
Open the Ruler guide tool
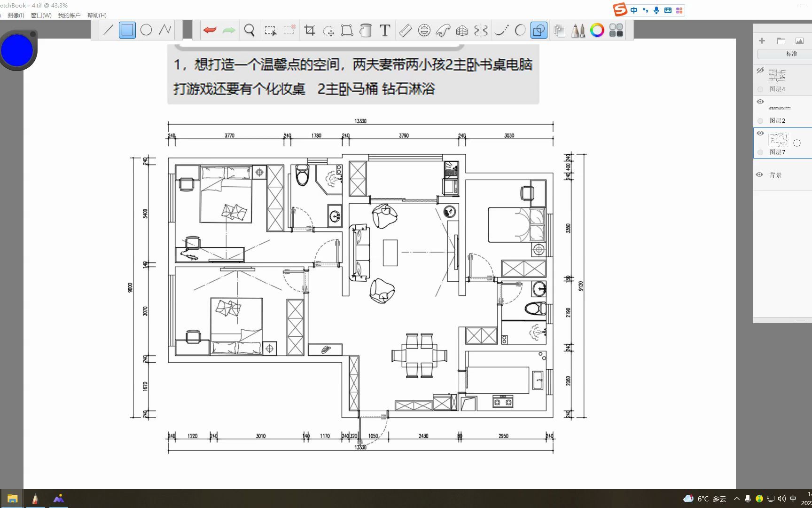tap(405, 30)
